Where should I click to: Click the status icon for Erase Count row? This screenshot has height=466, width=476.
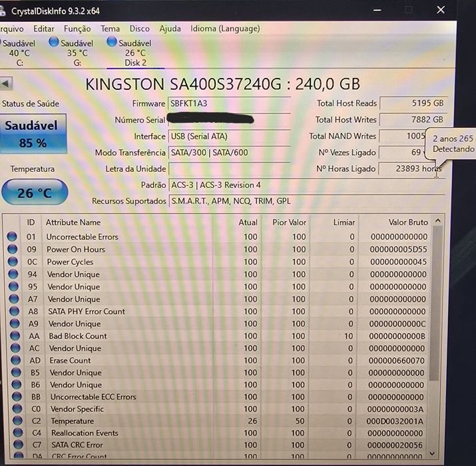click(15, 360)
